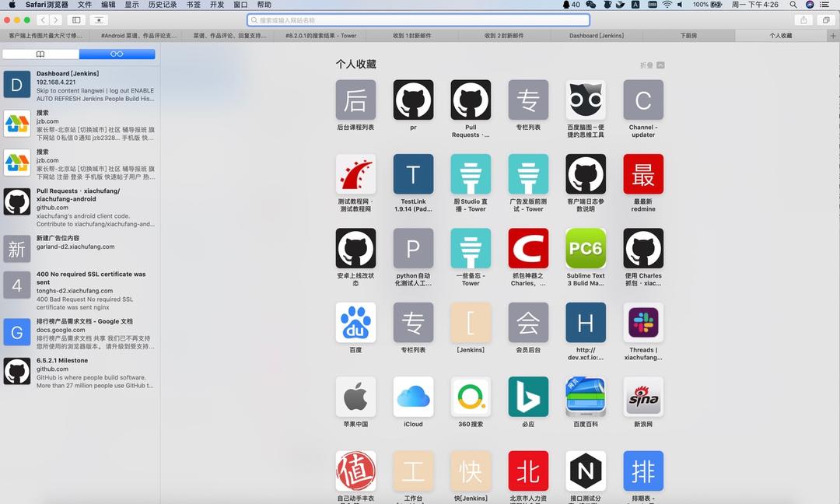
Task: Open the 历史记录 menu
Action: click(162, 5)
